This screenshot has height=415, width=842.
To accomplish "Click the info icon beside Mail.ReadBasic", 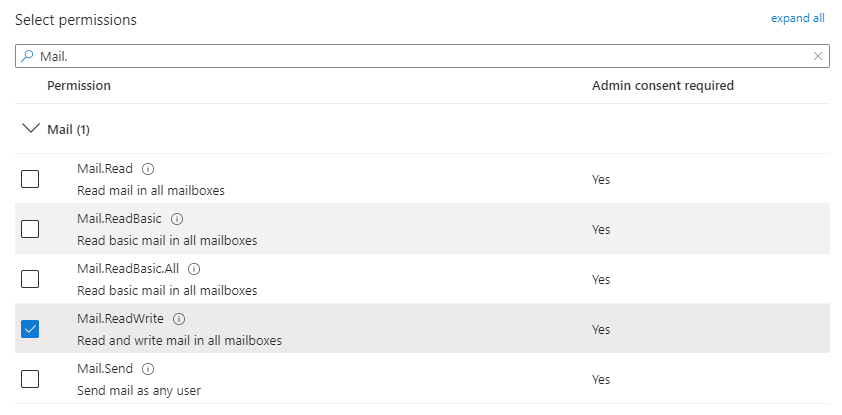I will tap(177, 219).
